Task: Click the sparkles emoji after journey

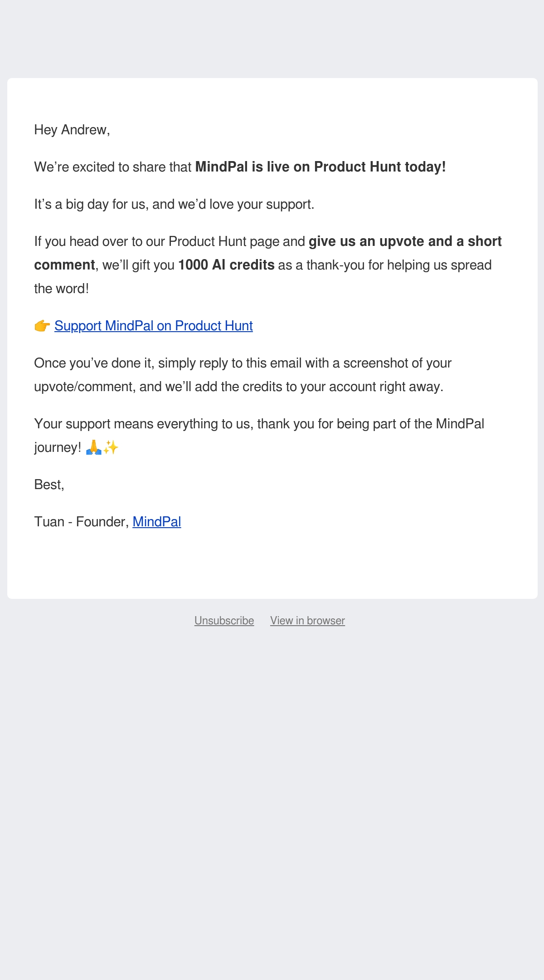Action: 111,448
